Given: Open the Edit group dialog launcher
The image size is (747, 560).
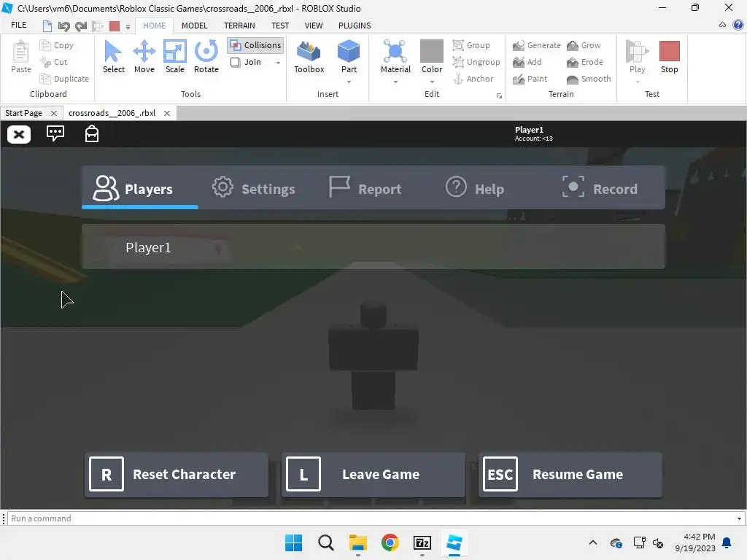Looking at the screenshot, I should [x=499, y=96].
